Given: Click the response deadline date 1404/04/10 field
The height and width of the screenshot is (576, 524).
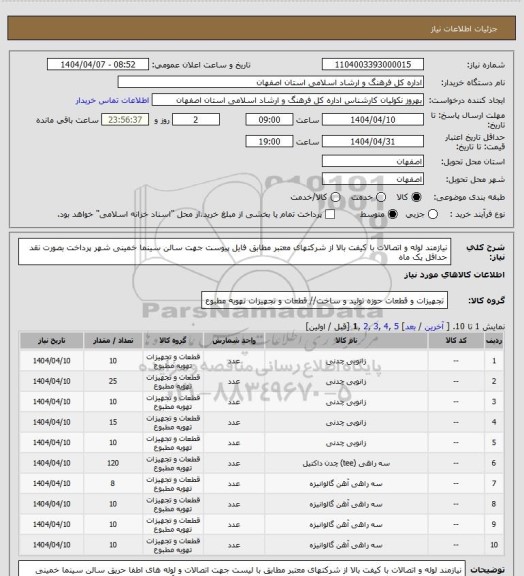Looking at the screenshot, I should point(373,120).
